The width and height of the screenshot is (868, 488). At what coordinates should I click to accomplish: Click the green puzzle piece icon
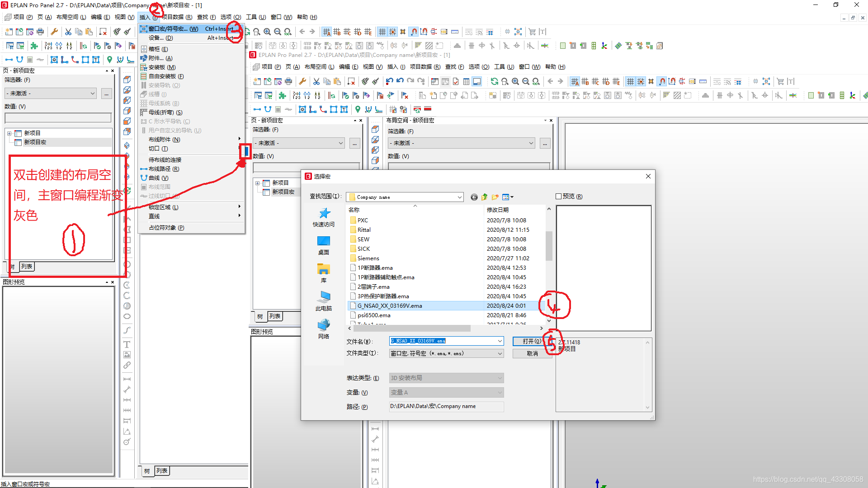click(x=34, y=46)
